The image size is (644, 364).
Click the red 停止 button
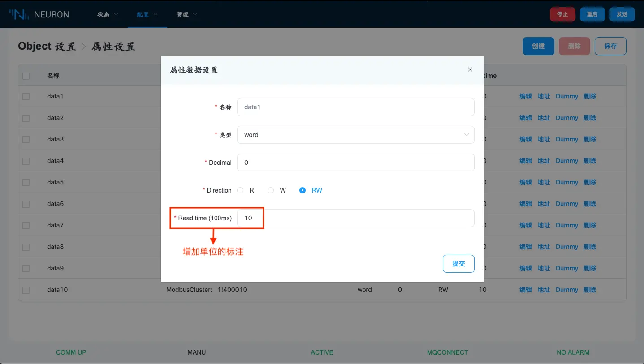(x=562, y=14)
